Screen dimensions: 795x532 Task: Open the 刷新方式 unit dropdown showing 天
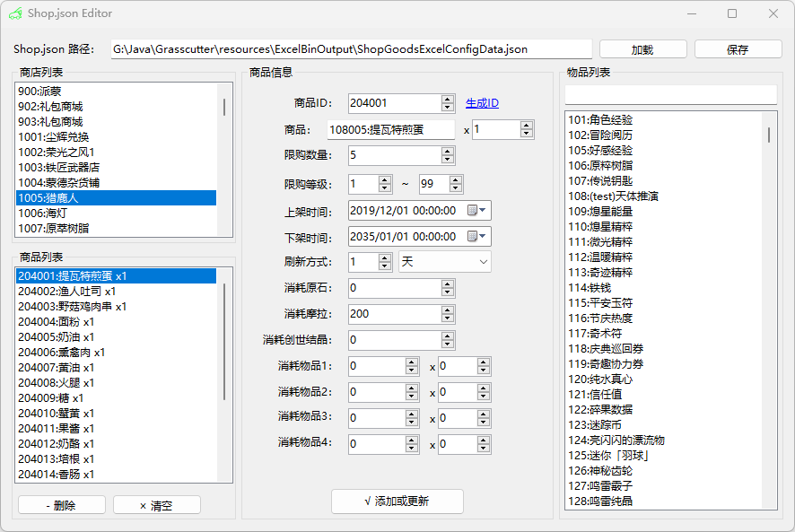coord(483,261)
